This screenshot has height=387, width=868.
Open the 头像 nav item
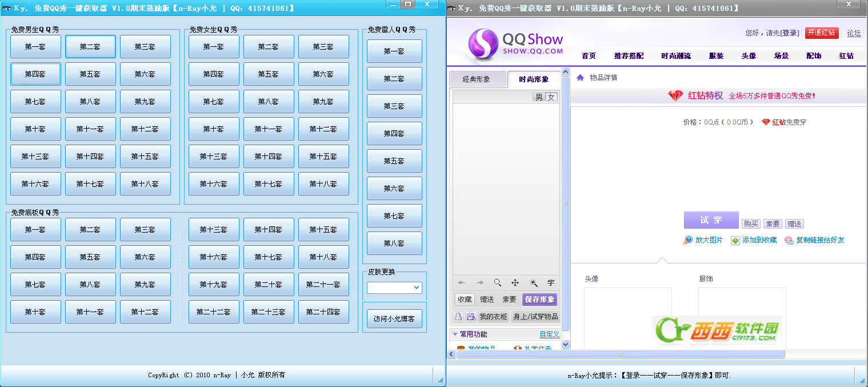[x=749, y=56]
